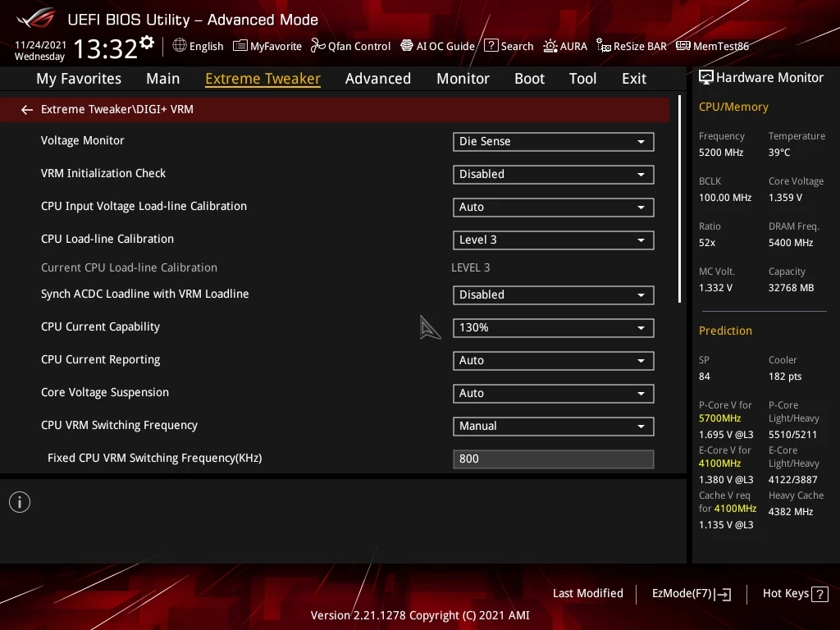Open Synch ACDC Loadline dropdown
Screen dimensions: 840x630
553,294
